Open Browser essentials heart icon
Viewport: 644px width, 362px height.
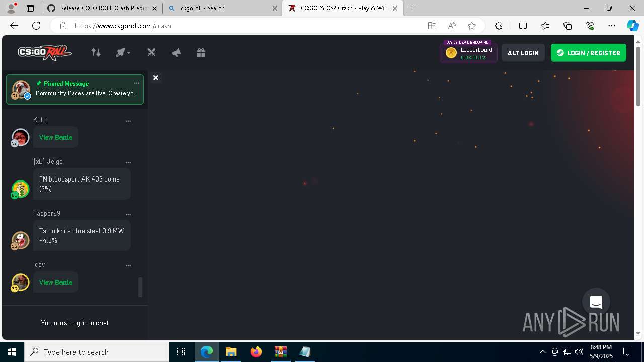(x=590, y=26)
